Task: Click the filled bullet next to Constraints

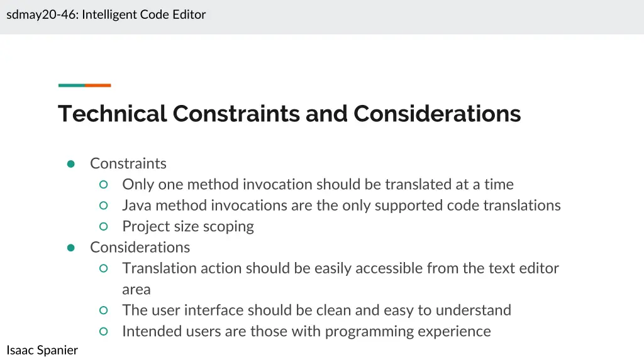Action: [x=71, y=164]
